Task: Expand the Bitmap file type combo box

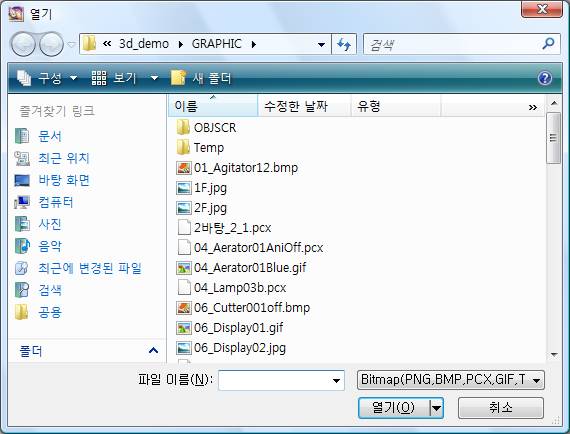Action: click(x=451, y=380)
